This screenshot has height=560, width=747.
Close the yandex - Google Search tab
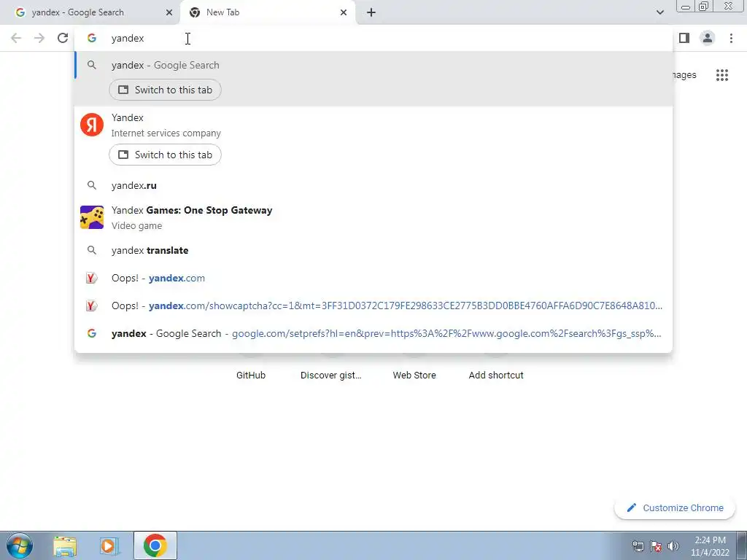169,12
